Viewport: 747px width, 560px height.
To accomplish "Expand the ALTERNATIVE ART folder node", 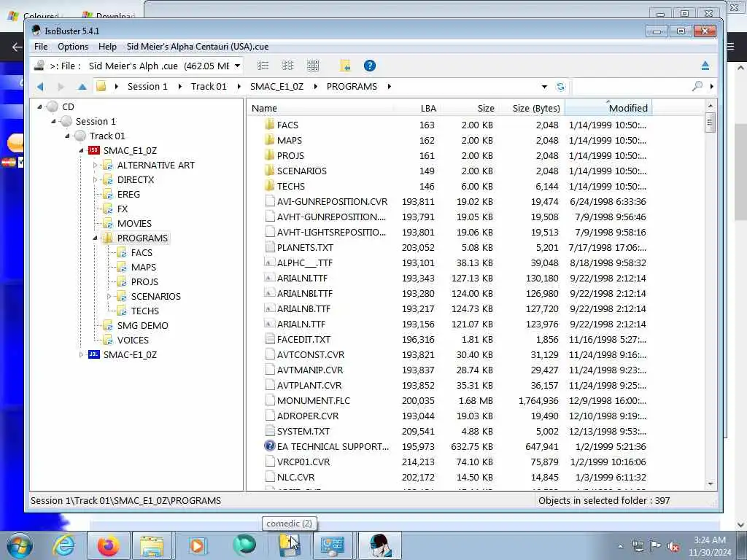I will coord(95,166).
